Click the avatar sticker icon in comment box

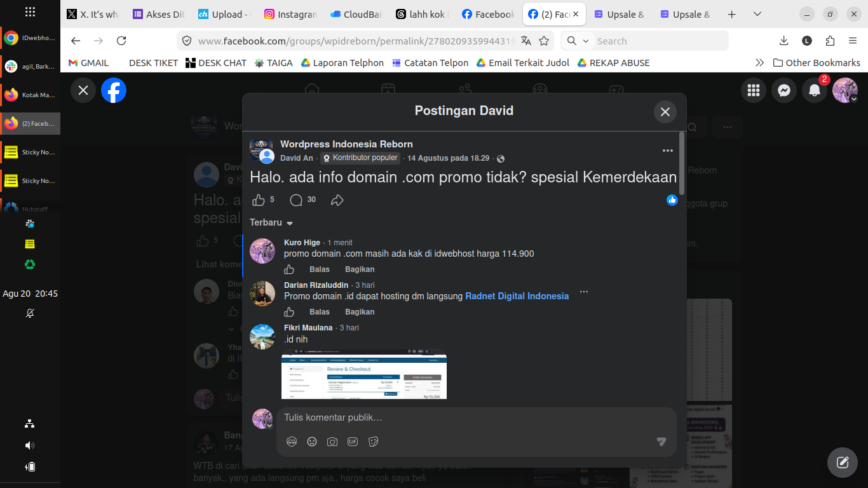tap(292, 442)
